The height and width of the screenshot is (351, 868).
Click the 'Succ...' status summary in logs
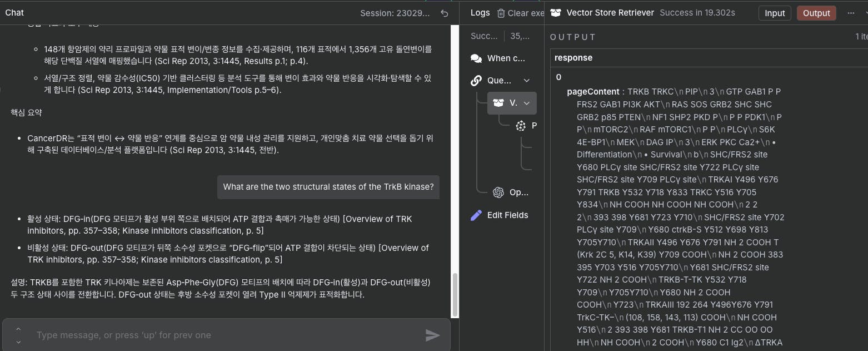[x=484, y=36]
